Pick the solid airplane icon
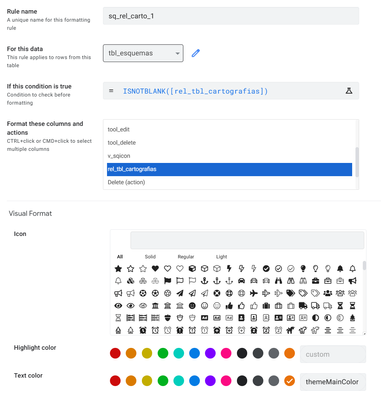The width and height of the screenshot is (381, 400). click(x=254, y=293)
